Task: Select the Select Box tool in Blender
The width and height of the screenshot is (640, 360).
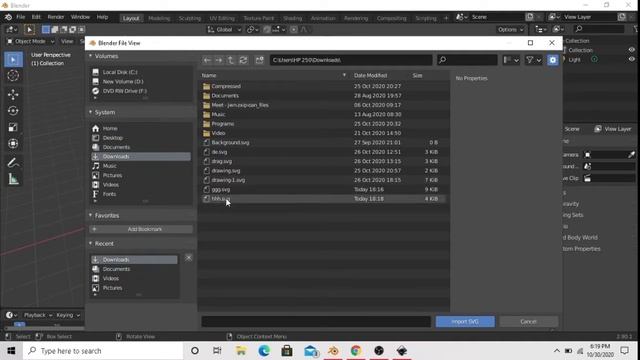Action: coord(13,60)
